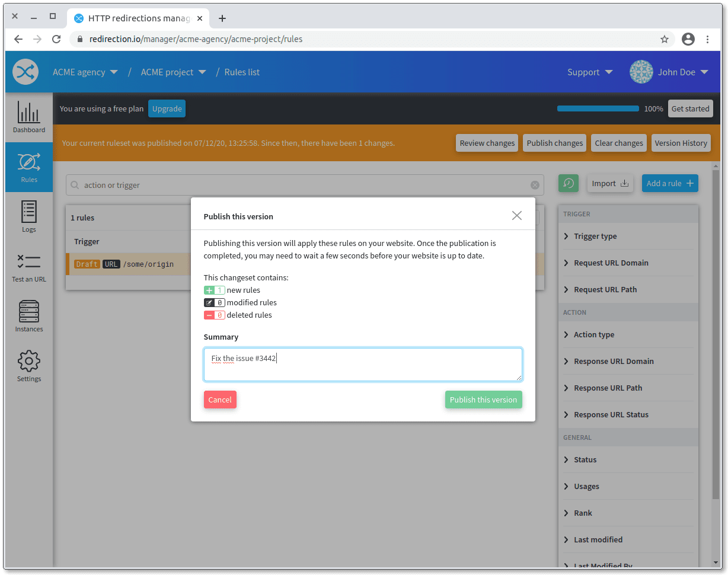
Task: Expand the Trigger type filter
Action: 595,236
